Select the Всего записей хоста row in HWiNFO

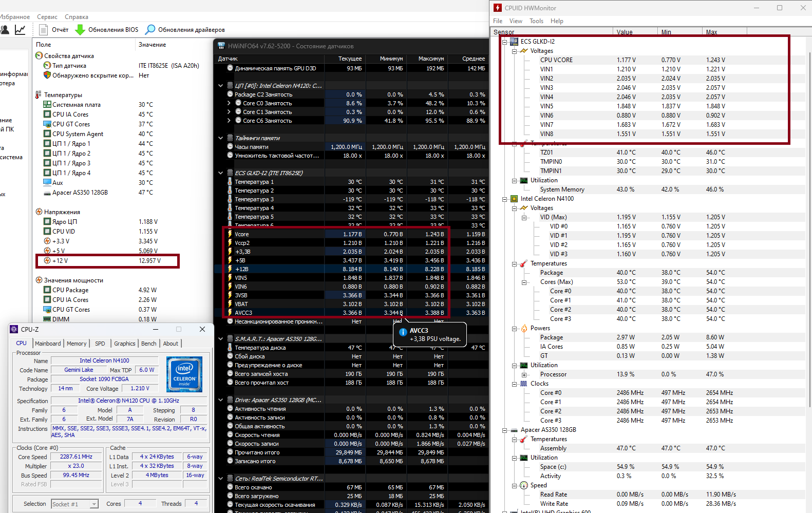351,374
